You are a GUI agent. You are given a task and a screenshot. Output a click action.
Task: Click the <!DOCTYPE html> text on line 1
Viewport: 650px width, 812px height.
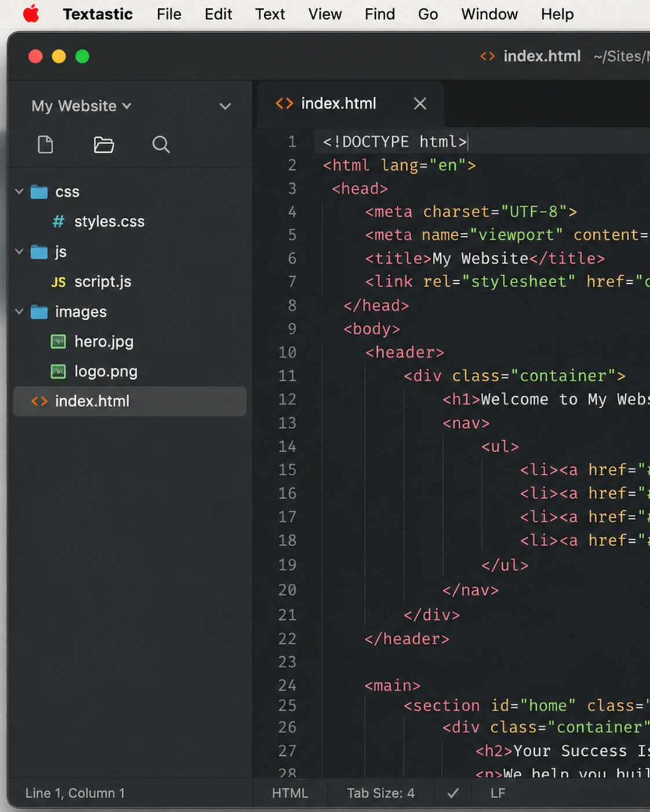coord(395,142)
